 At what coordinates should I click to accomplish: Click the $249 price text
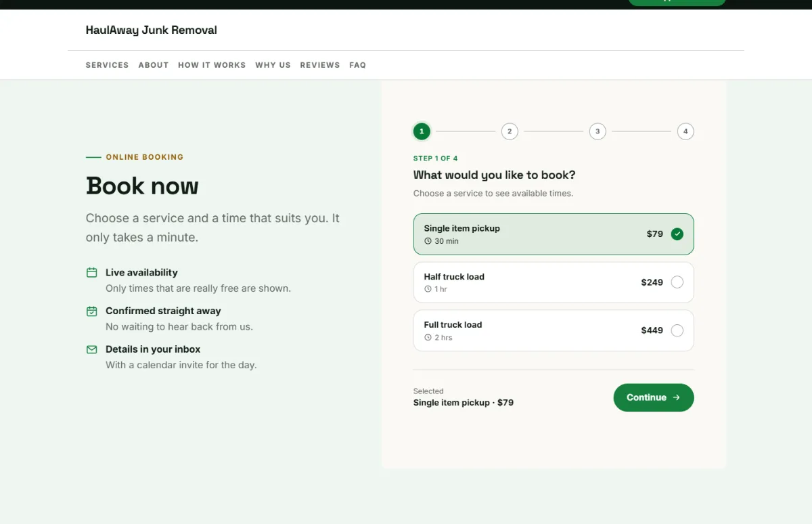[x=652, y=282]
